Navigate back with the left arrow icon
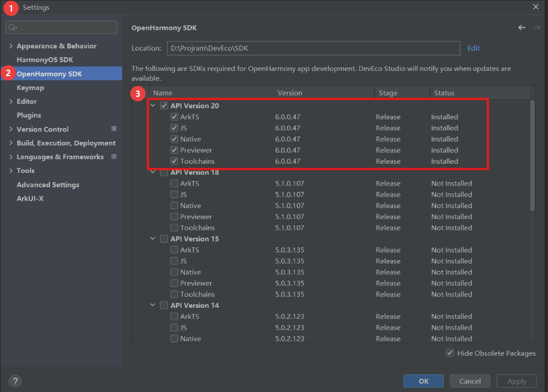Image resolution: width=548 pixels, height=392 pixels. [522, 28]
